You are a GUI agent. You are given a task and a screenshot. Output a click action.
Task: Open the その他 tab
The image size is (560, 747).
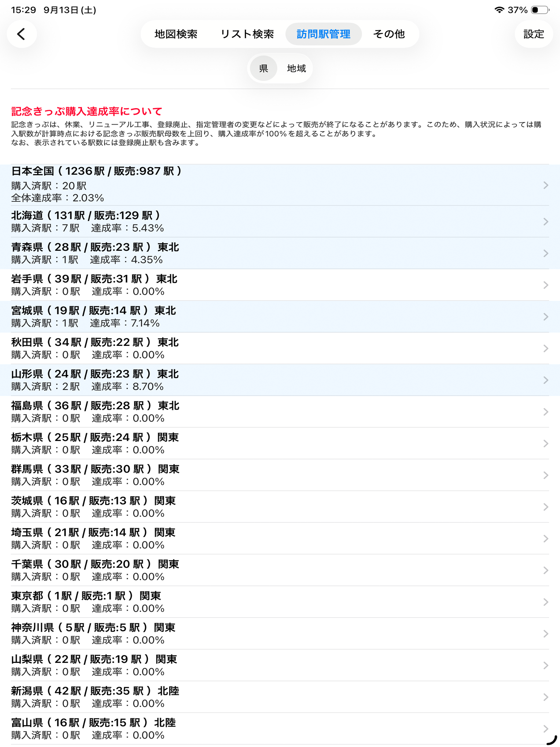pyautogui.click(x=389, y=34)
